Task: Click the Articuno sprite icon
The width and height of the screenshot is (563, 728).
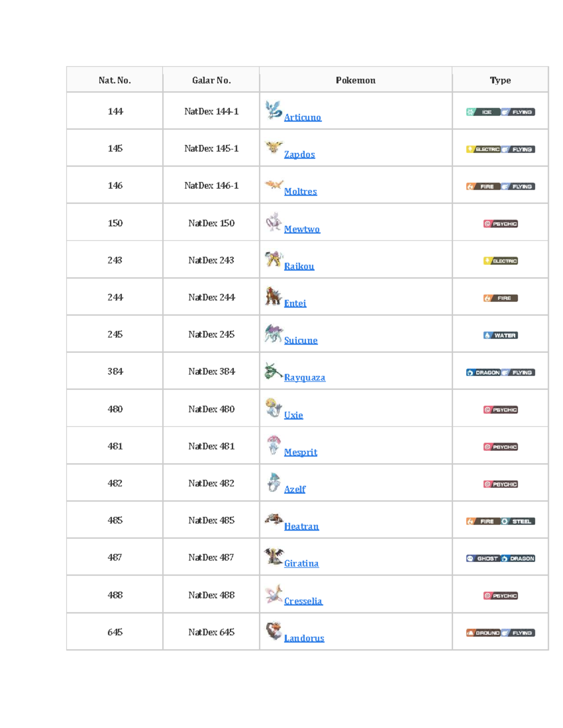Action: (274, 110)
